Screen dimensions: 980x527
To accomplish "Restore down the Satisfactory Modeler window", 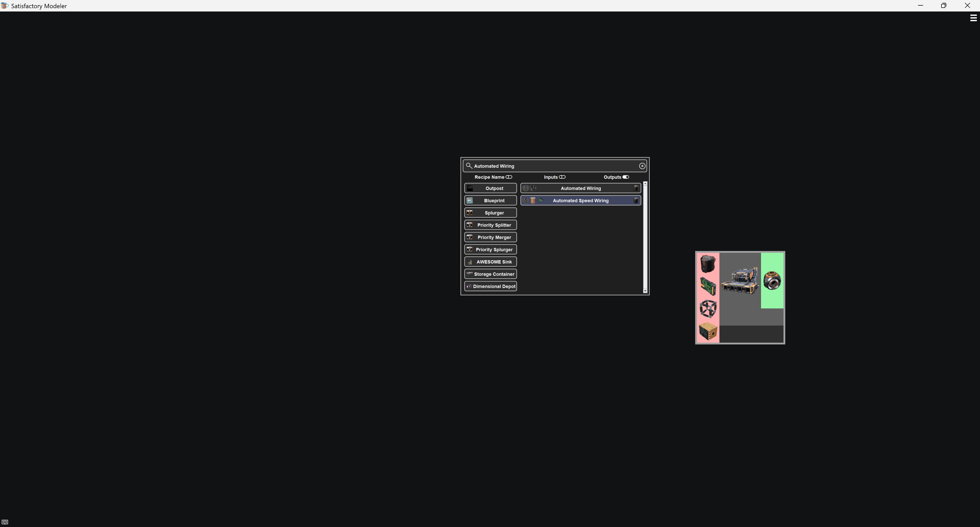I will [944, 6].
